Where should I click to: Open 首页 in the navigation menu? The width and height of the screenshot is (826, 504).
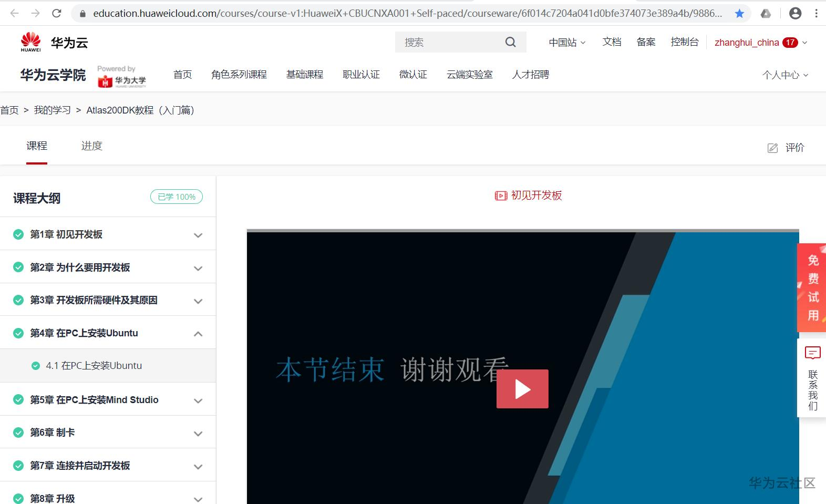(183, 75)
